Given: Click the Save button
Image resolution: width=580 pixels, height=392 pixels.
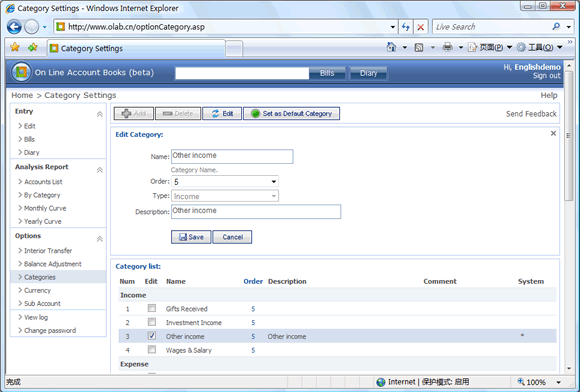Looking at the screenshot, I should [191, 237].
